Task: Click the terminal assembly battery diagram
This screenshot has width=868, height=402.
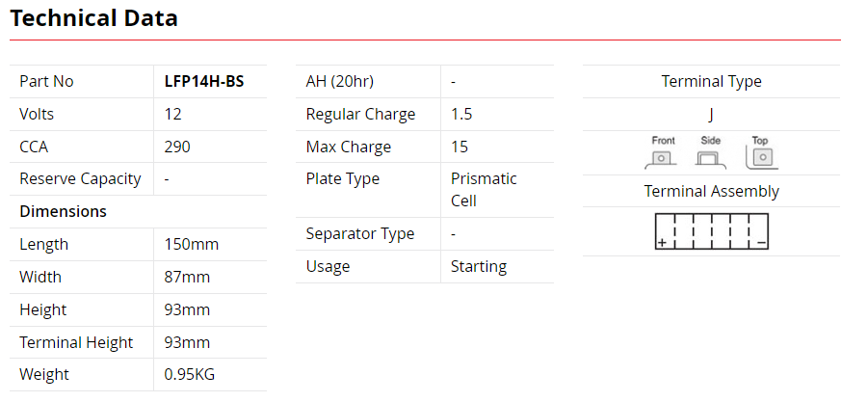Action: click(x=712, y=232)
